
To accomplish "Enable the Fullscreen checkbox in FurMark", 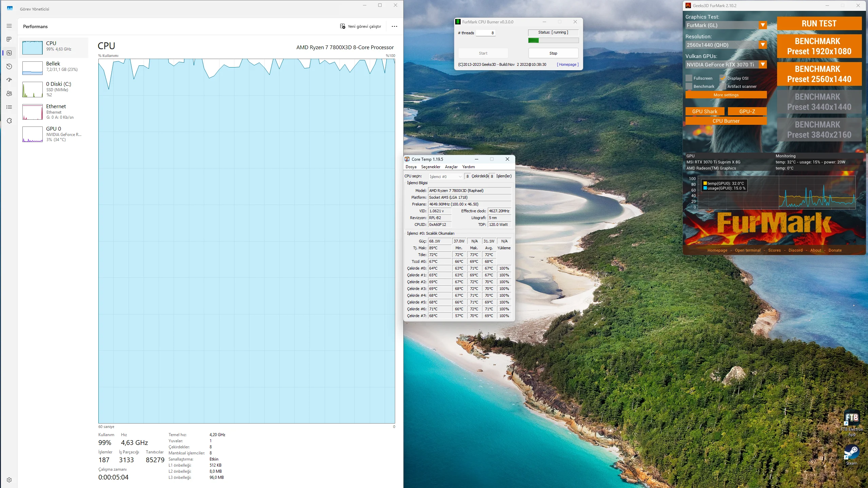I will point(689,78).
